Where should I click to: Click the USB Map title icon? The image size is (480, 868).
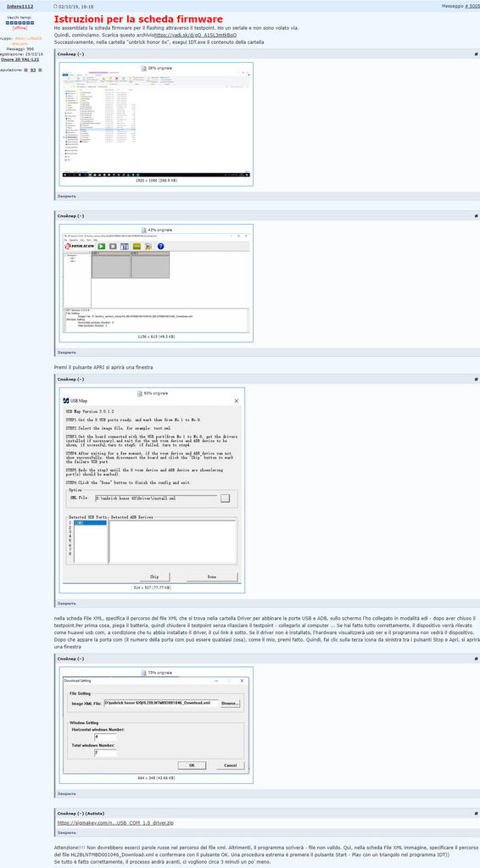tap(67, 401)
